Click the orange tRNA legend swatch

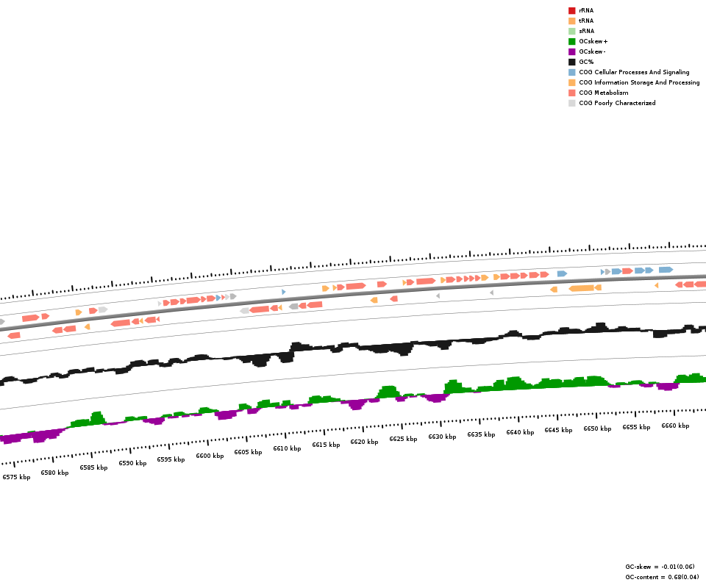point(571,21)
